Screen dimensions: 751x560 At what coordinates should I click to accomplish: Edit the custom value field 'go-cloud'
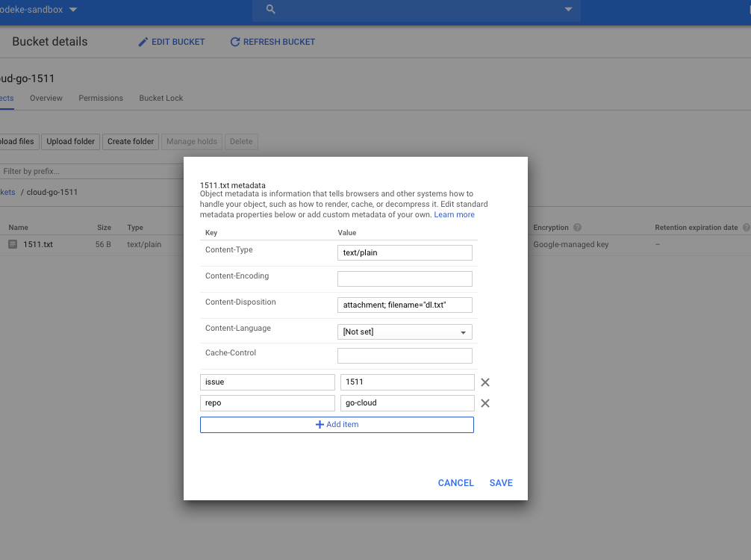pyautogui.click(x=407, y=403)
